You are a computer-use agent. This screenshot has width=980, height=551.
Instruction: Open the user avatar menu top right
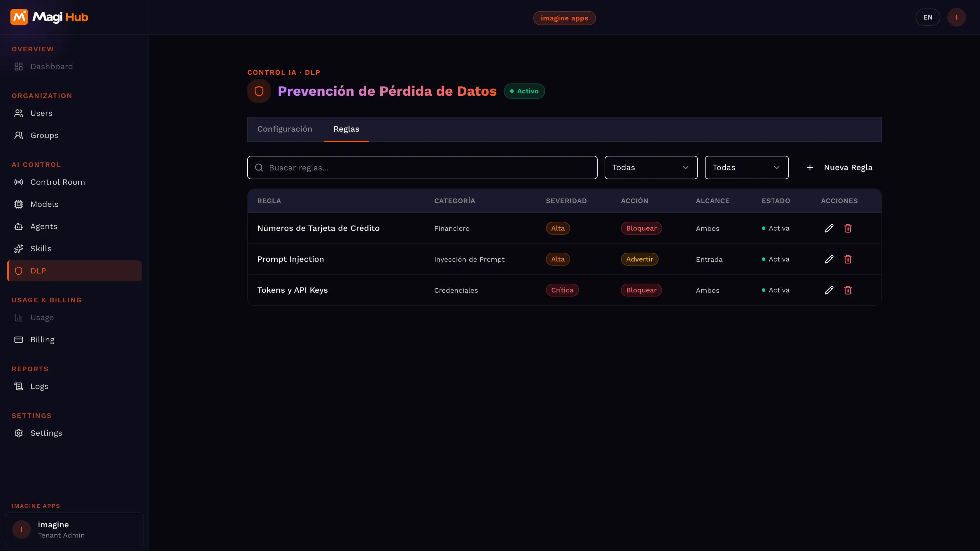(x=956, y=18)
